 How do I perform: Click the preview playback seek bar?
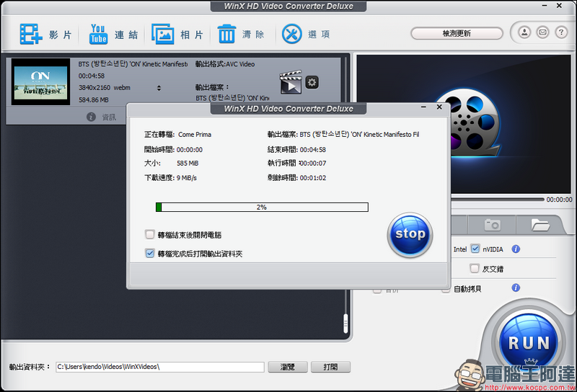(x=498, y=200)
